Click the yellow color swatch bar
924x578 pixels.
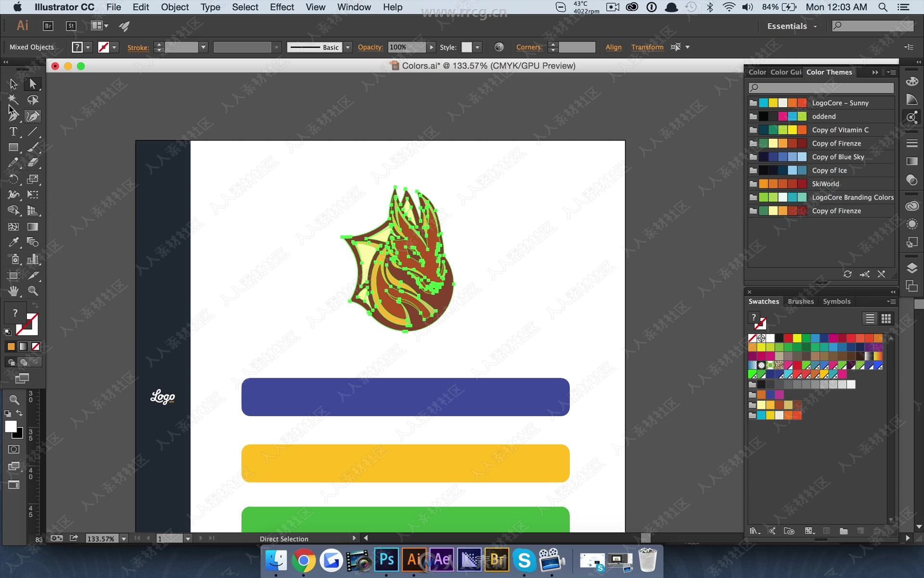(x=406, y=462)
